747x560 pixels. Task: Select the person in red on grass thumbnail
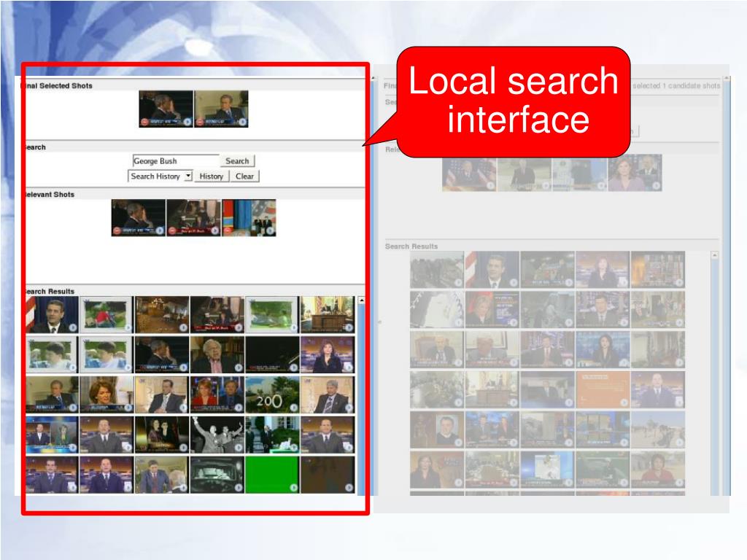(x=107, y=314)
